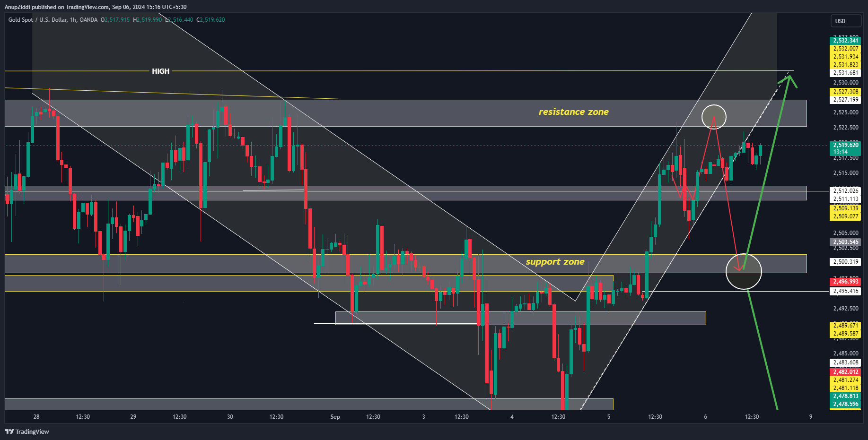Click the '9' date on time axis
Screen dimensions: 868x440
tap(811, 417)
